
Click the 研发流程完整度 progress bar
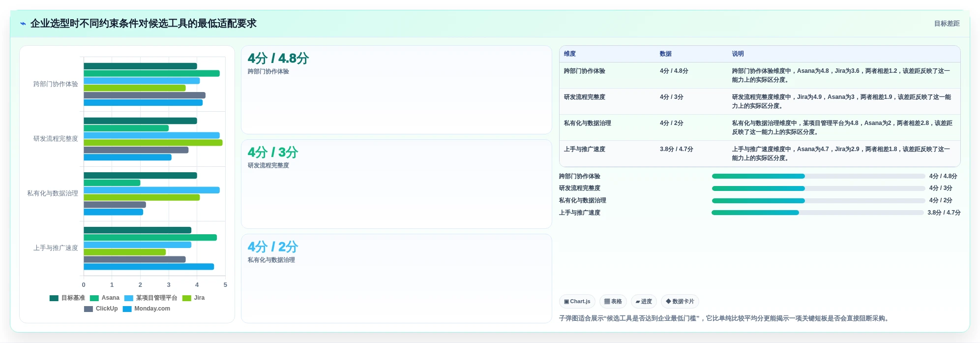point(818,188)
